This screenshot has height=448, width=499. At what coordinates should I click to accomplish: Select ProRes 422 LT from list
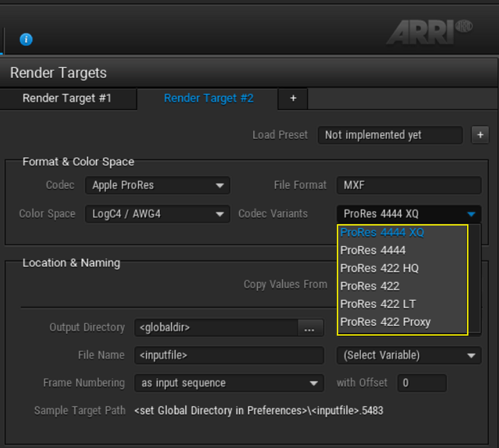403,304
